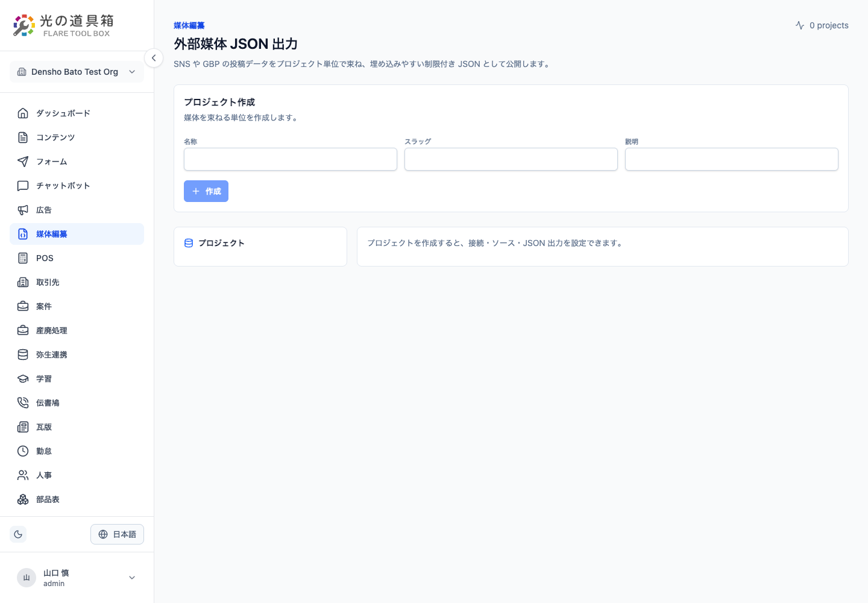Click the 取引先 building icon
868x603 pixels.
click(x=23, y=282)
